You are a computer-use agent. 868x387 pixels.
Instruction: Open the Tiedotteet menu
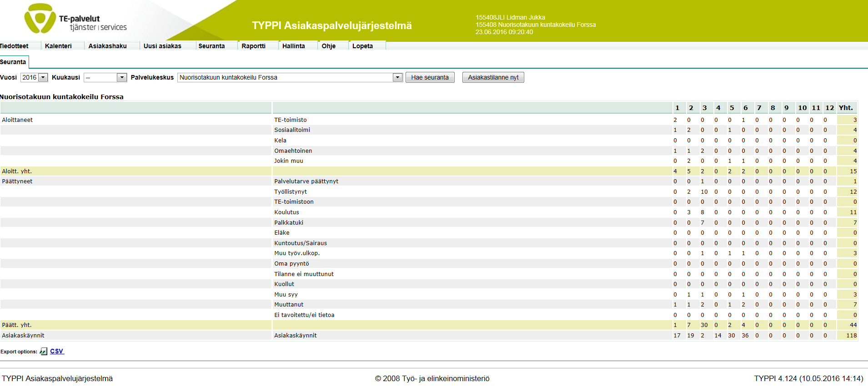pyautogui.click(x=14, y=46)
